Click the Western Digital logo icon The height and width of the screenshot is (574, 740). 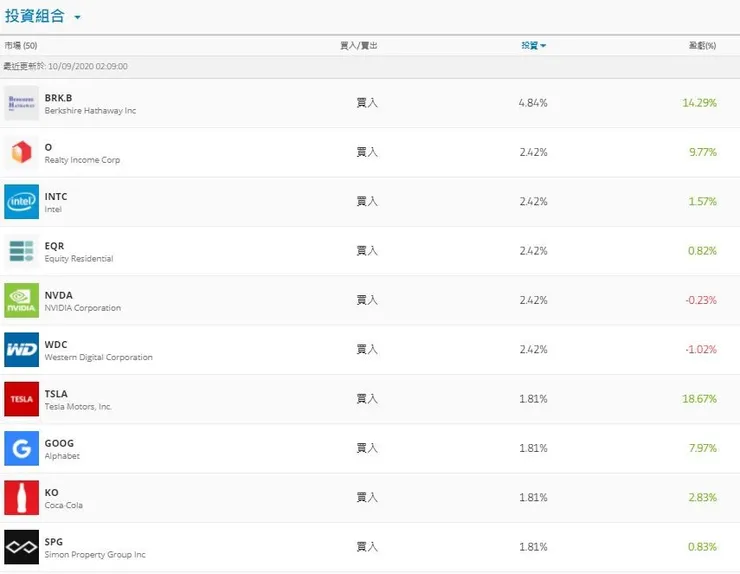coord(21,350)
